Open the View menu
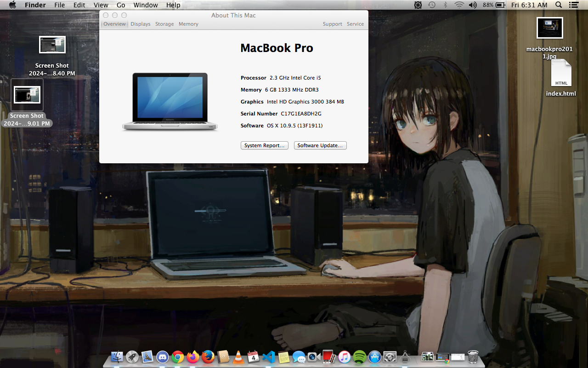Viewport: 588px width, 368px height. point(101,5)
